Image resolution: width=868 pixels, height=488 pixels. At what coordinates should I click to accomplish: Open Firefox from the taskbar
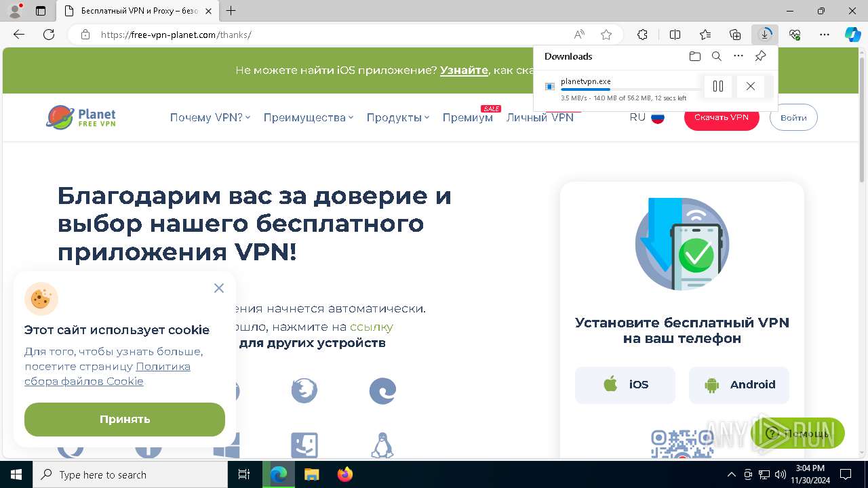345,474
